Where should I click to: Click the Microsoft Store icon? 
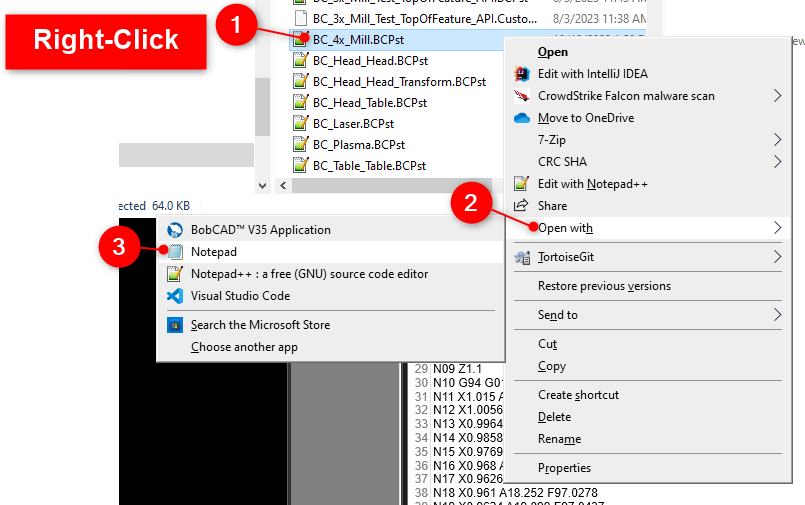(x=175, y=325)
